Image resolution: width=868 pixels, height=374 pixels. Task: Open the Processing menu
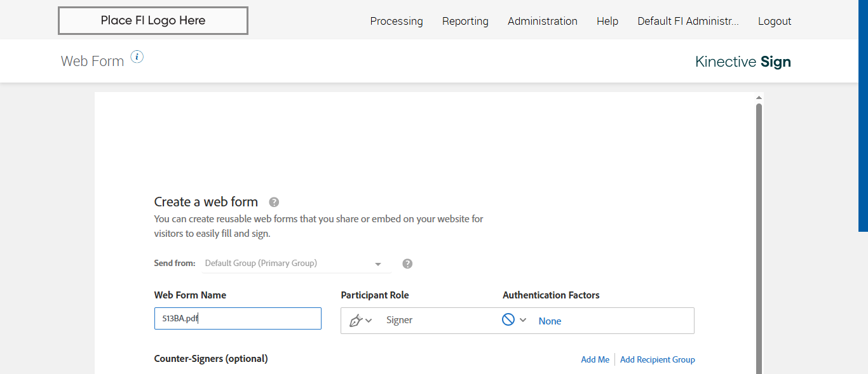397,21
